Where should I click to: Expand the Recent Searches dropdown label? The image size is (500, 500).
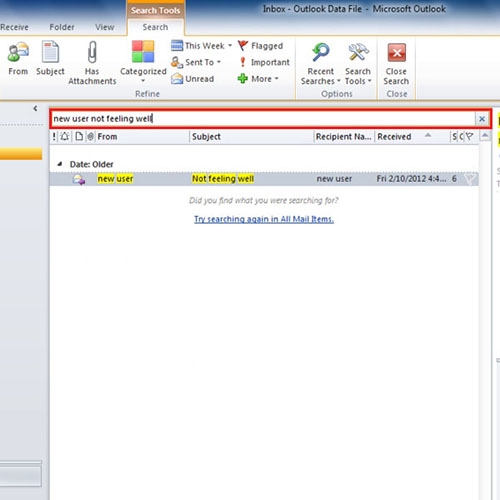click(320, 76)
